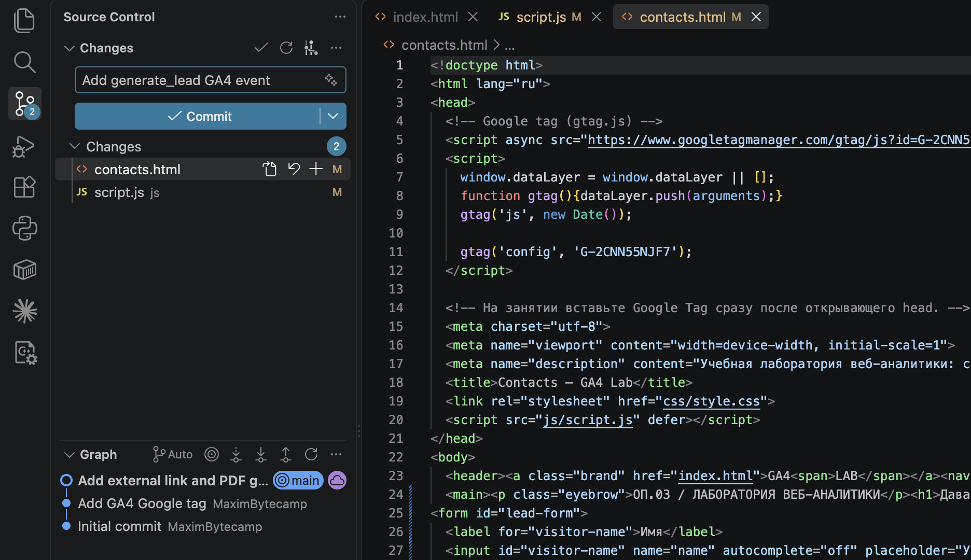
Task: Click the Commit button
Action: click(197, 116)
